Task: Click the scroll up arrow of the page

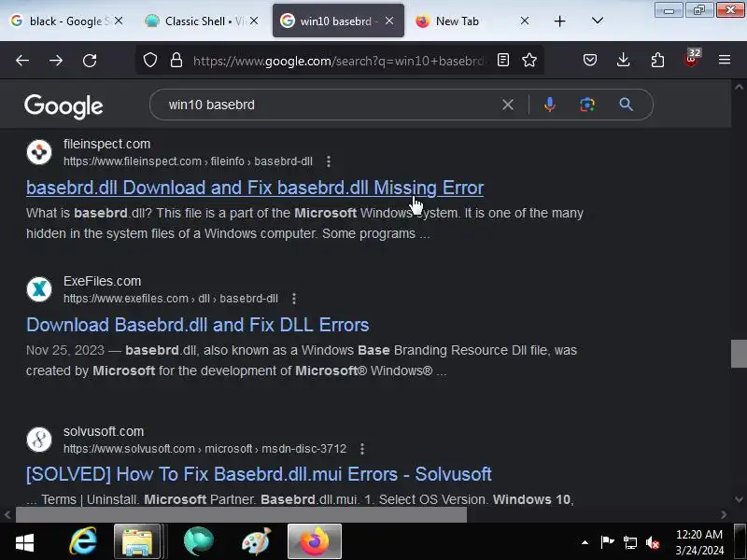Action: 739,87
